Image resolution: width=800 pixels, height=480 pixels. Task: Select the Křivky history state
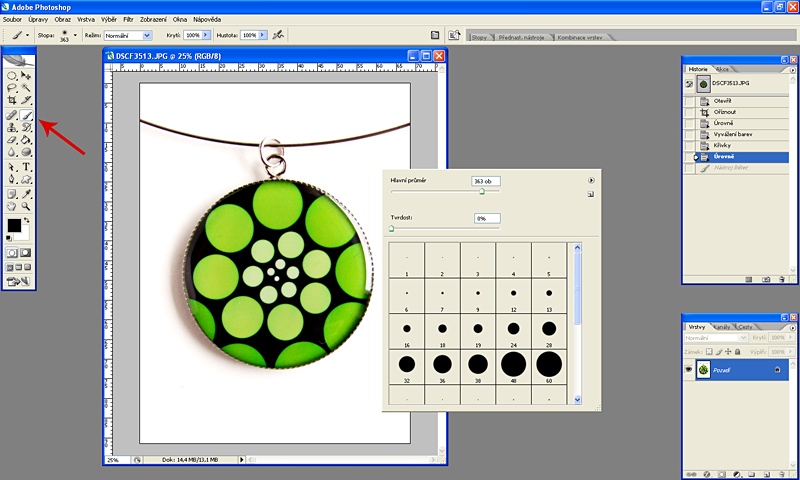click(722, 145)
